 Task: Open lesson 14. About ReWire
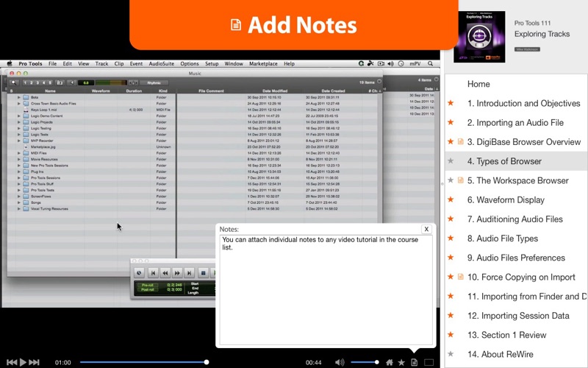(501, 354)
